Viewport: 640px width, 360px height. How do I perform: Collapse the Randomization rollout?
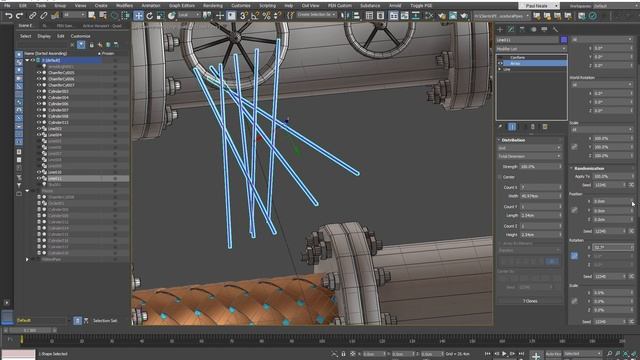pos(571,168)
